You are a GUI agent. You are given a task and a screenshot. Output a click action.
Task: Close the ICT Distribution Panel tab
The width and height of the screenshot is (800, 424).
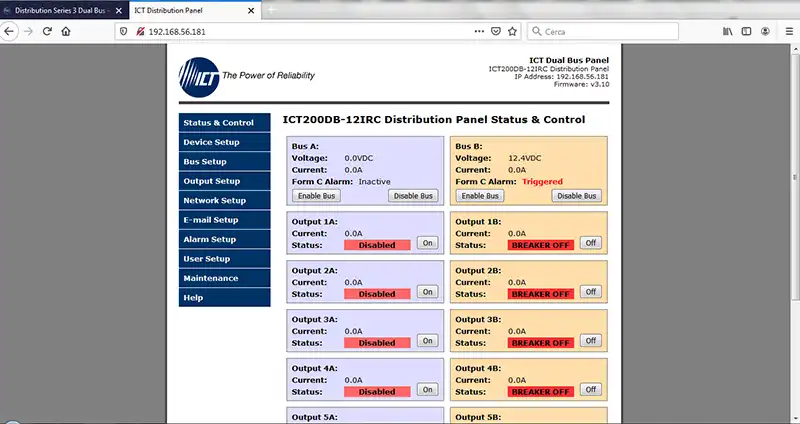pos(251,10)
